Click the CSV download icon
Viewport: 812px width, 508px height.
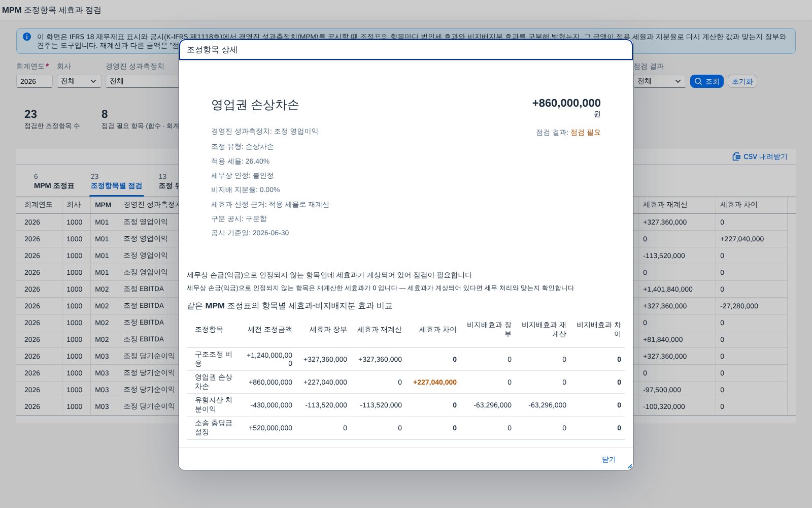pyautogui.click(x=736, y=156)
